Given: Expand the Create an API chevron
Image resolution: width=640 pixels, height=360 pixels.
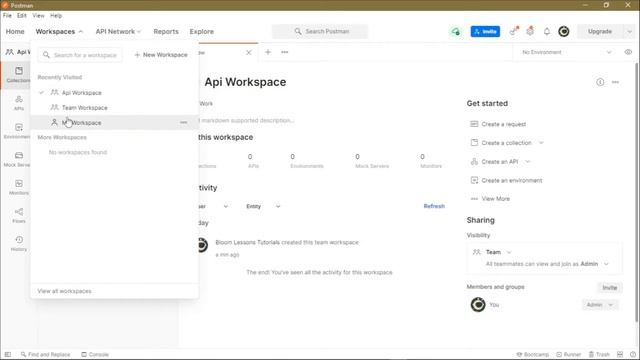Looking at the screenshot, I should [527, 162].
